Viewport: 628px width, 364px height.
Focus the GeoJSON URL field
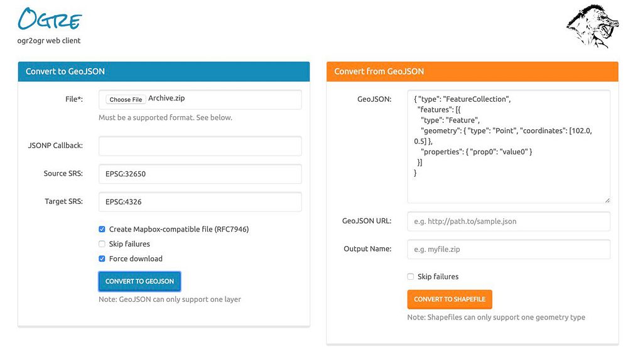[x=508, y=221]
